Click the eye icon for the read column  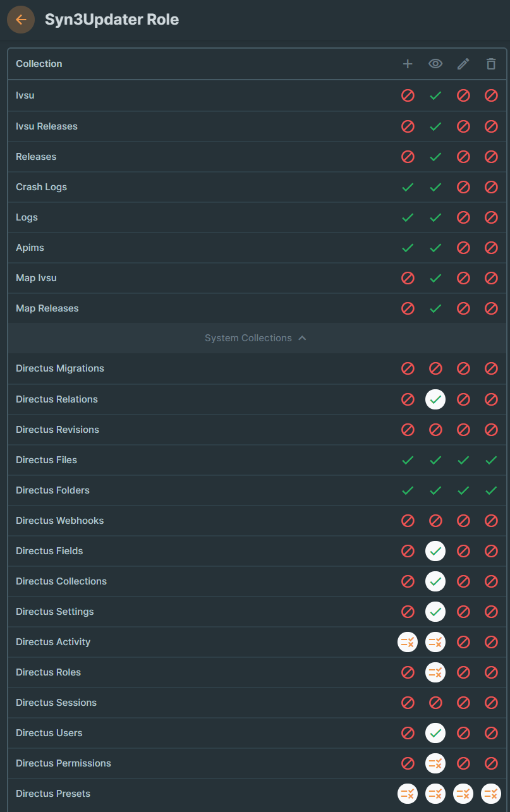click(x=435, y=63)
